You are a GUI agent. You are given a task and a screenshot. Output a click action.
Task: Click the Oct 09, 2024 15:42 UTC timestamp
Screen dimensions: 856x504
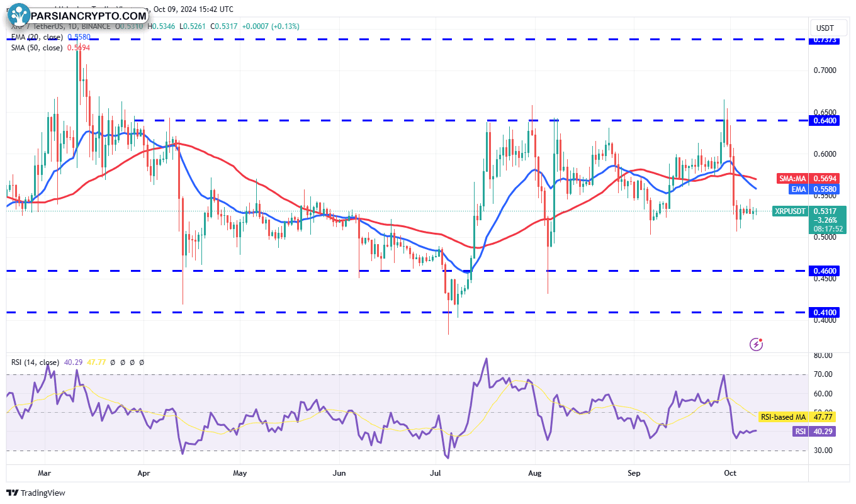193,9
